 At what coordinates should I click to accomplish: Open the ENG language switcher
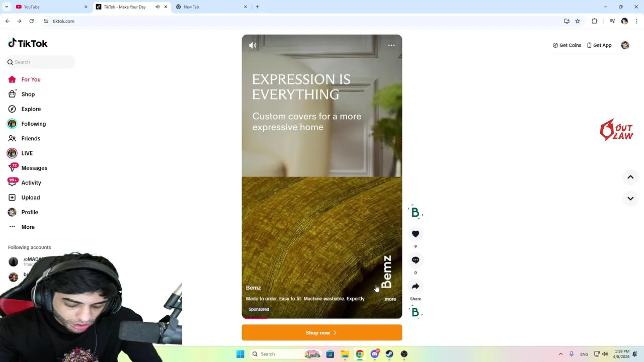coord(584,354)
